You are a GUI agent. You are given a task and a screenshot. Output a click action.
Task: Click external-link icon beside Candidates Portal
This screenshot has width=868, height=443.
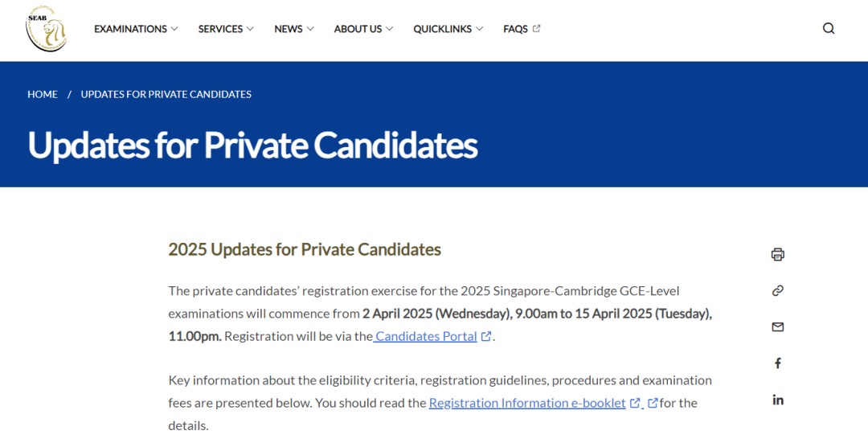pyautogui.click(x=486, y=337)
